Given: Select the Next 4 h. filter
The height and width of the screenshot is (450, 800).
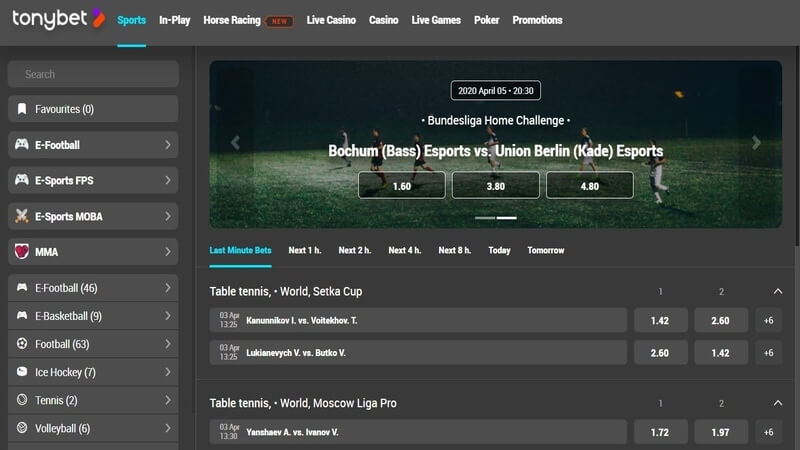Looking at the screenshot, I should (x=405, y=251).
